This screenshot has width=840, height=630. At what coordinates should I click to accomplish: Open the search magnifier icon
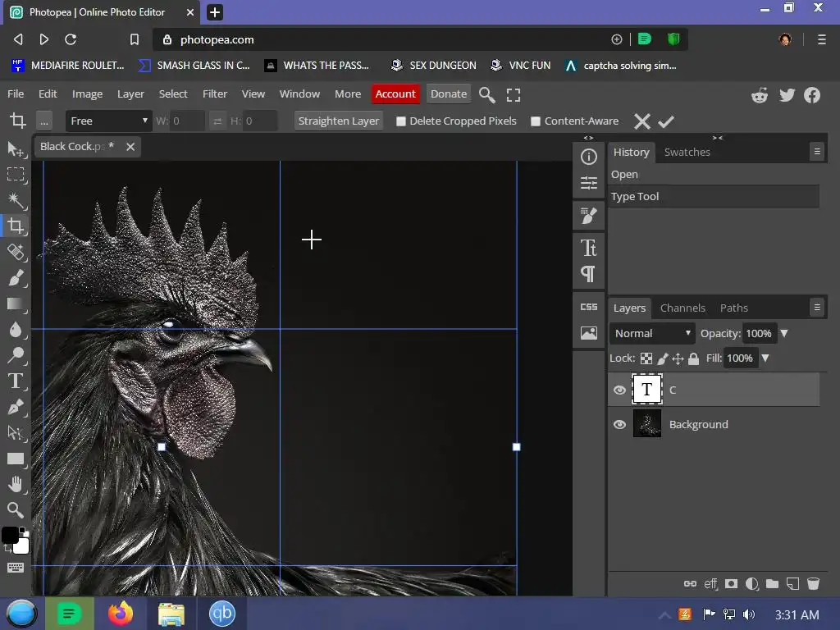coord(486,95)
